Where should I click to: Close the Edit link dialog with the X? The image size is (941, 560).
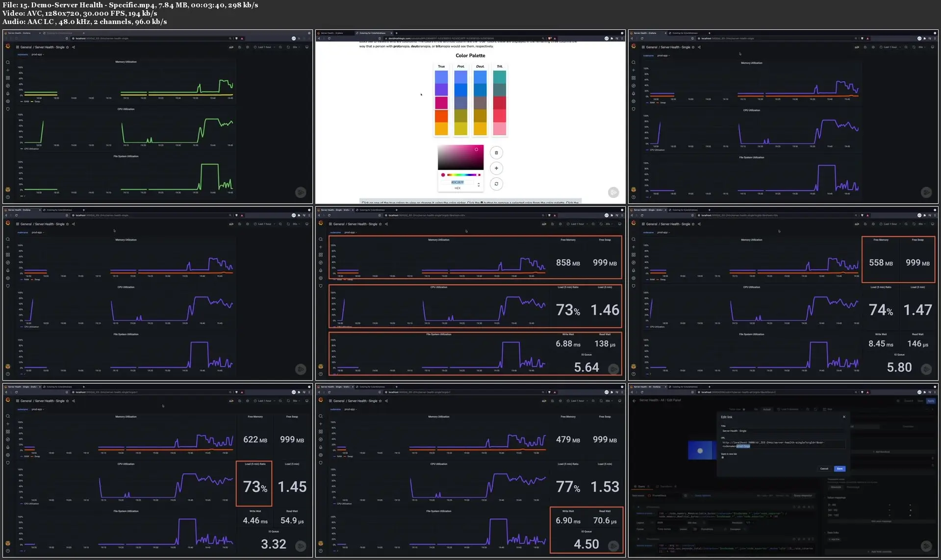[844, 417]
